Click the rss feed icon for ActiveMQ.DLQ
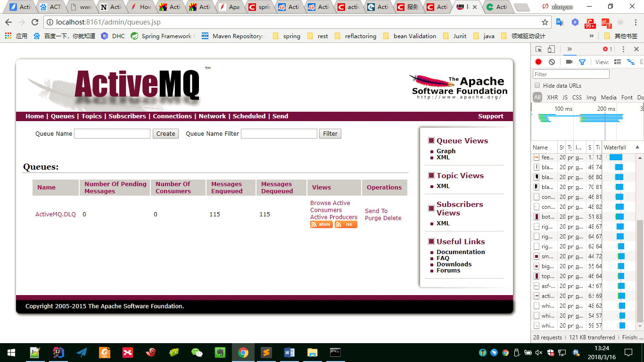The width and height of the screenshot is (644, 362). pyautogui.click(x=346, y=224)
